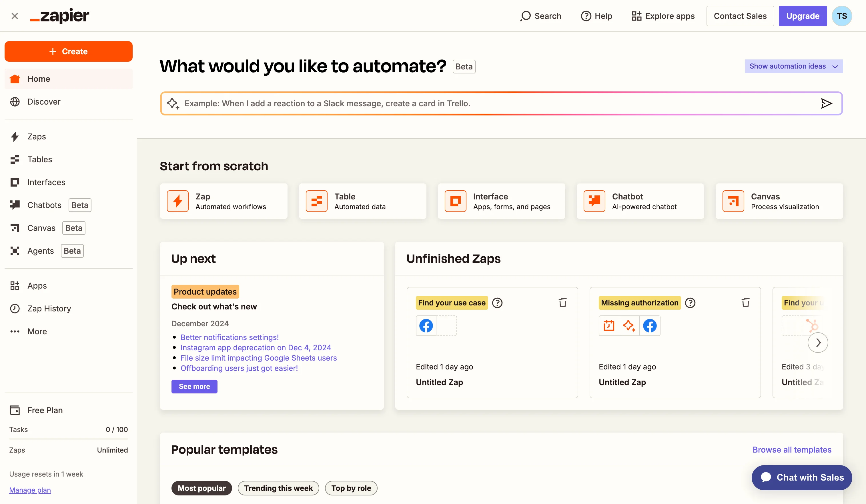This screenshot has width=866, height=504.
Task: Click the purple Upgrade button
Action: pos(803,16)
